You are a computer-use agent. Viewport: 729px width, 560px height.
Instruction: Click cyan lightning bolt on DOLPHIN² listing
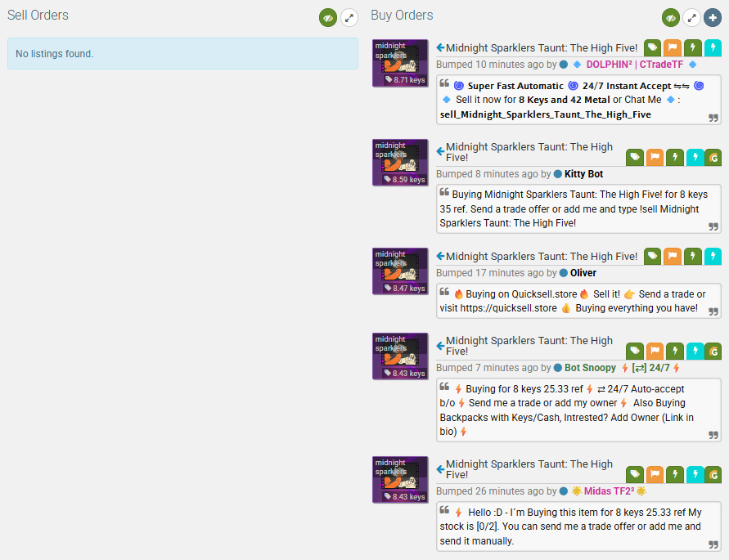tap(713, 47)
